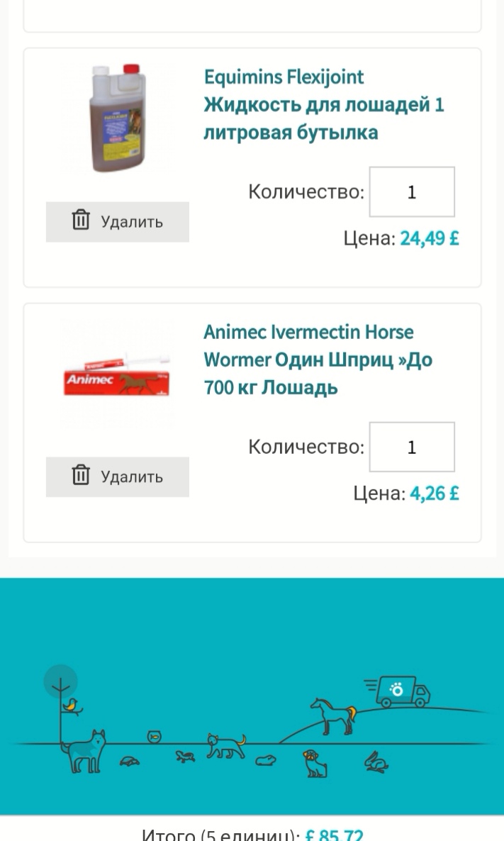
Task: Click the yellow bird on the tree
Action: point(72,704)
